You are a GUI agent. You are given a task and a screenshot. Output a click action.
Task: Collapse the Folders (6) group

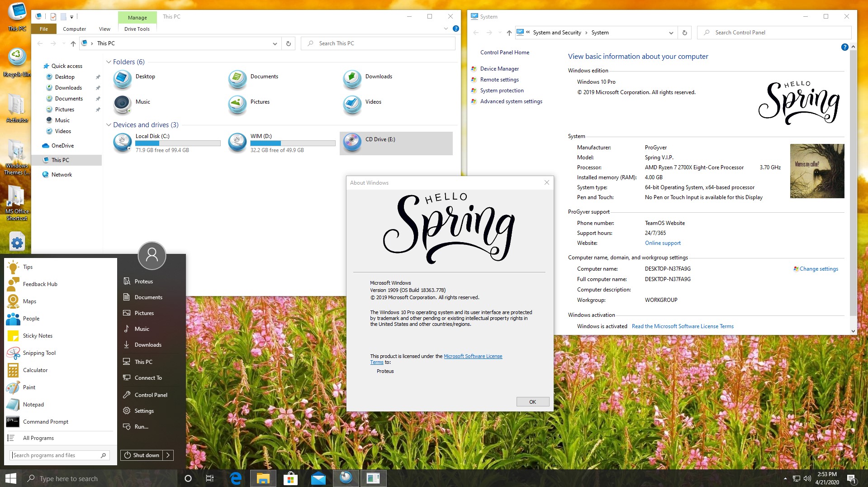pyautogui.click(x=109, y=62)
